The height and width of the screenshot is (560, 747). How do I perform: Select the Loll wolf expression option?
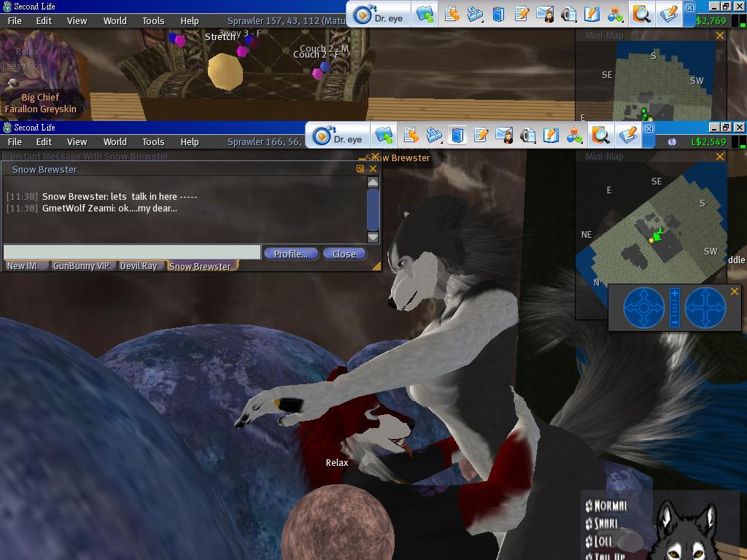tap(603, 540)
